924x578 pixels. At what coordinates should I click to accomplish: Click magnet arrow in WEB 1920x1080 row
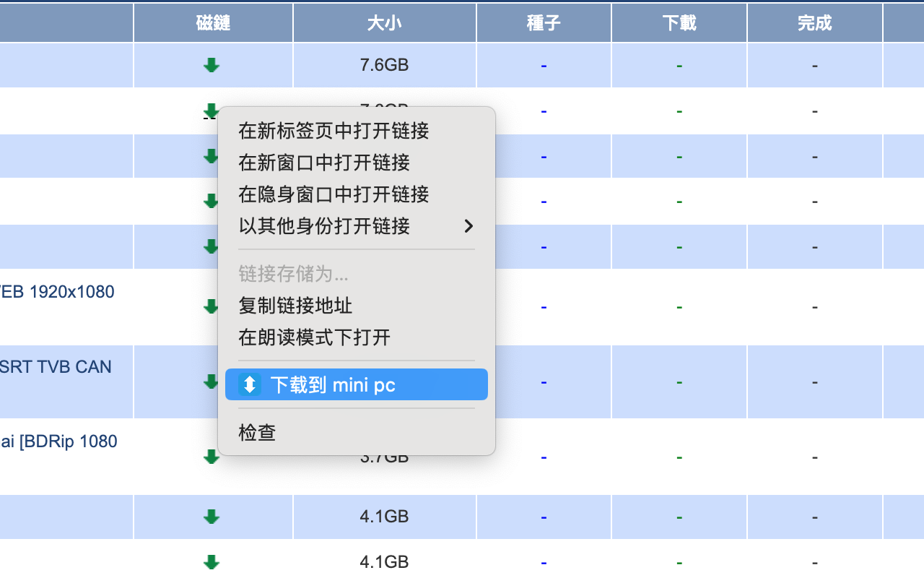[211, 306]
